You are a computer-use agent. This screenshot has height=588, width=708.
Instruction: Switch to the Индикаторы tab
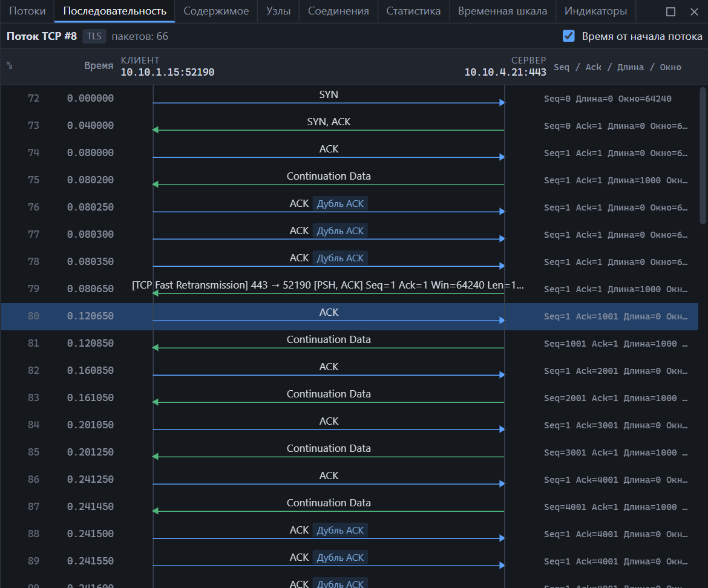[x=595, y=11]
